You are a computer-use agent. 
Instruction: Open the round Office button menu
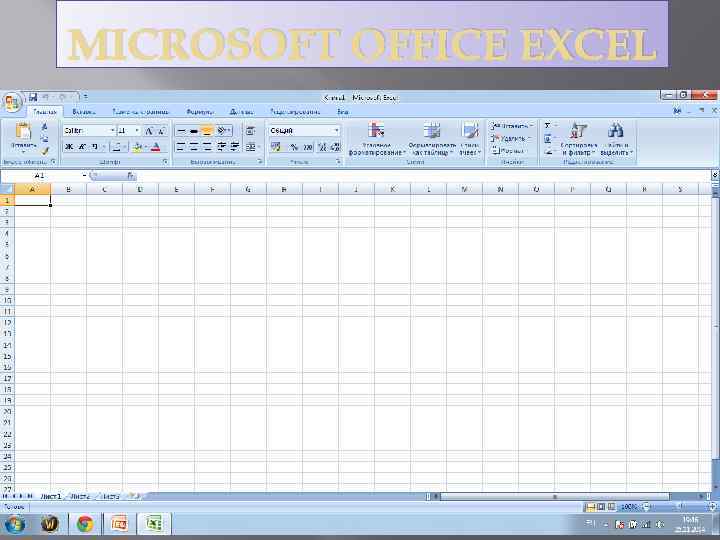pyautogui.click(x=12, y=102)
